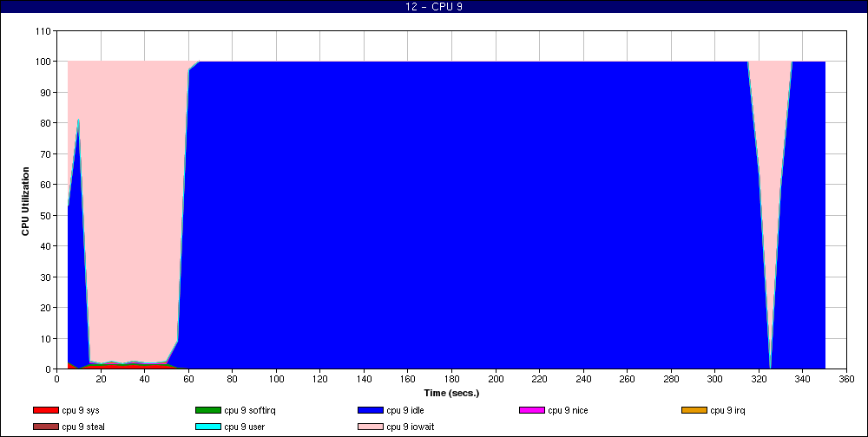Click the iowait dip bottom near 325 seconds

770,367
